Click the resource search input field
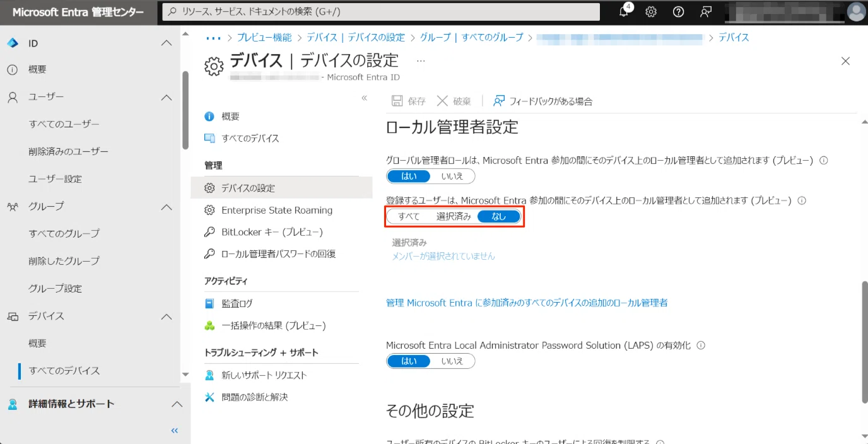The height and width of the screenshot is (444, 868). click(x=381, y=11)
